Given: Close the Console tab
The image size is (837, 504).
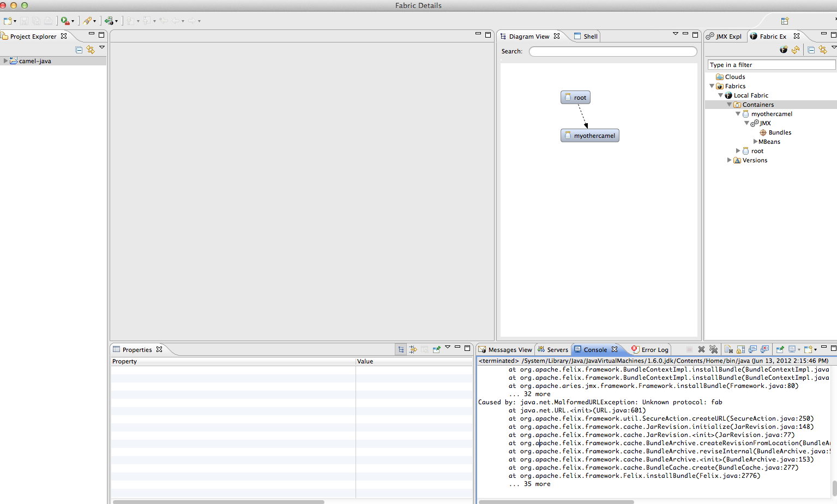Looking at the screenshot, I should [x=615, y=349].
